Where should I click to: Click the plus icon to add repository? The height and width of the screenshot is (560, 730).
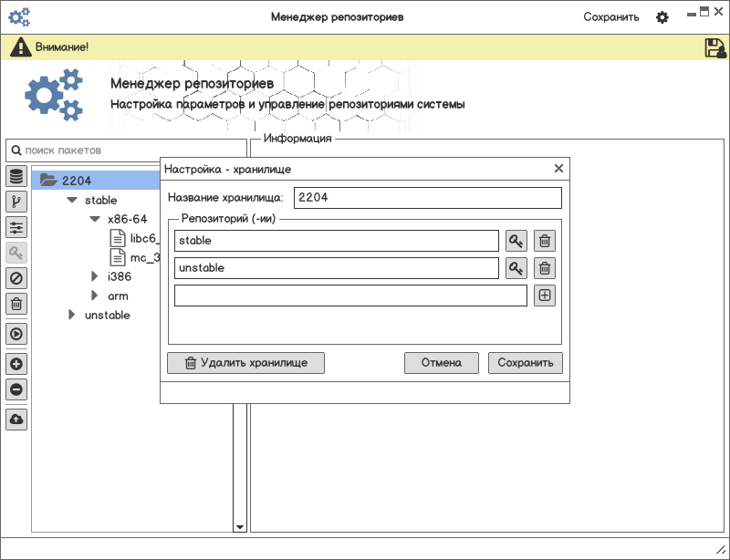pyautogui.click(x=545, y=296)
